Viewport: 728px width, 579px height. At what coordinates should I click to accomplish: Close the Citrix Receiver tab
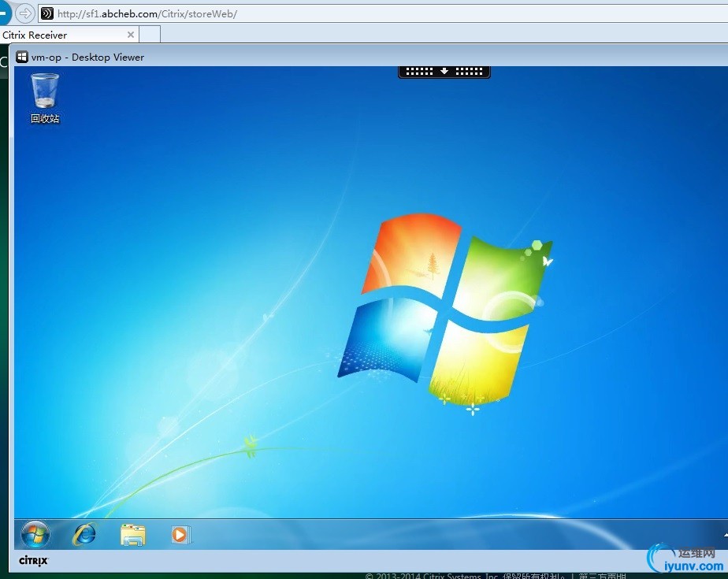(x=131, y=35)
